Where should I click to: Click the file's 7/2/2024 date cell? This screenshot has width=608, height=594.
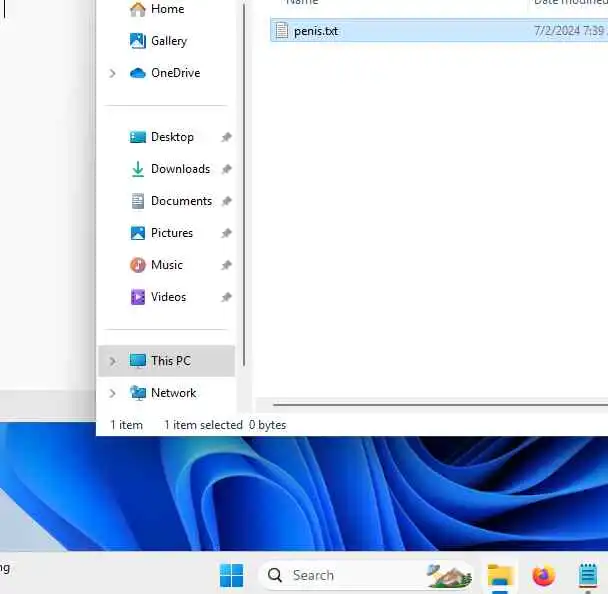(571, 31)
